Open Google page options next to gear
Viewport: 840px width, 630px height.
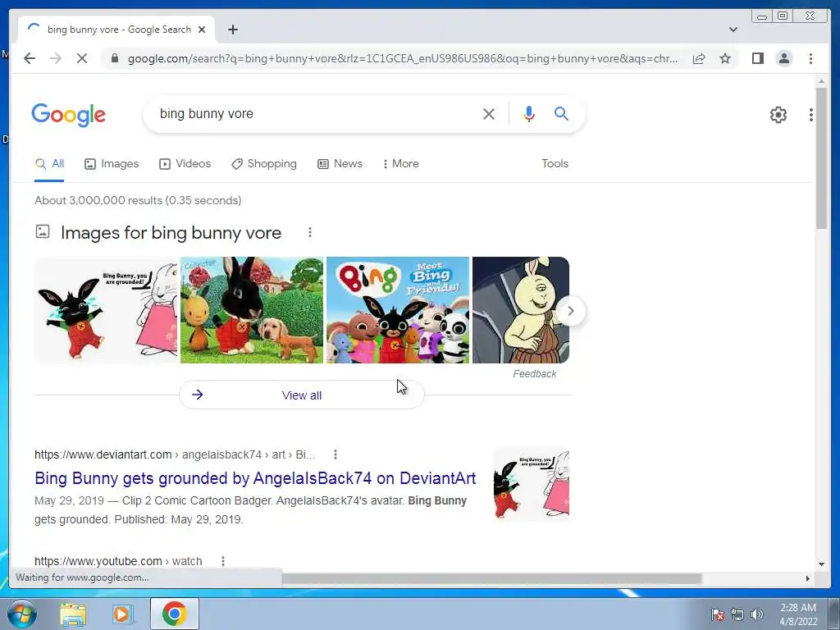tap(810, 115)
